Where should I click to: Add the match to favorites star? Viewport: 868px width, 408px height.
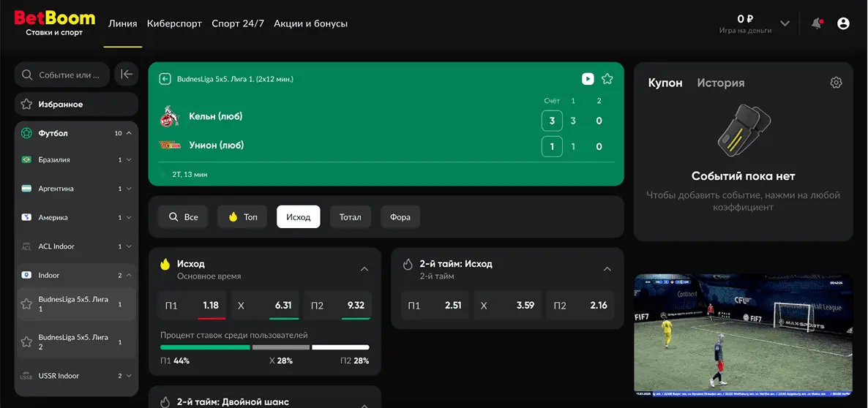pos(607,79)
